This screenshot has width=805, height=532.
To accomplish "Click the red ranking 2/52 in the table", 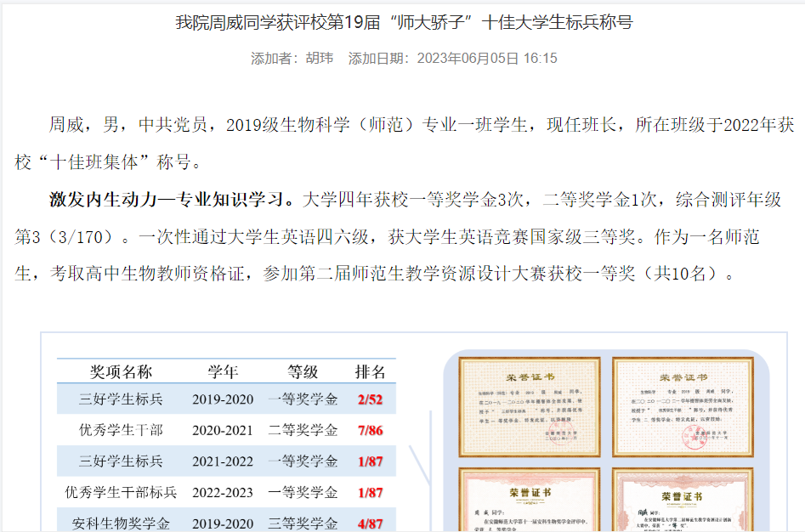I will pyautogui.click(x=370, y=399).
